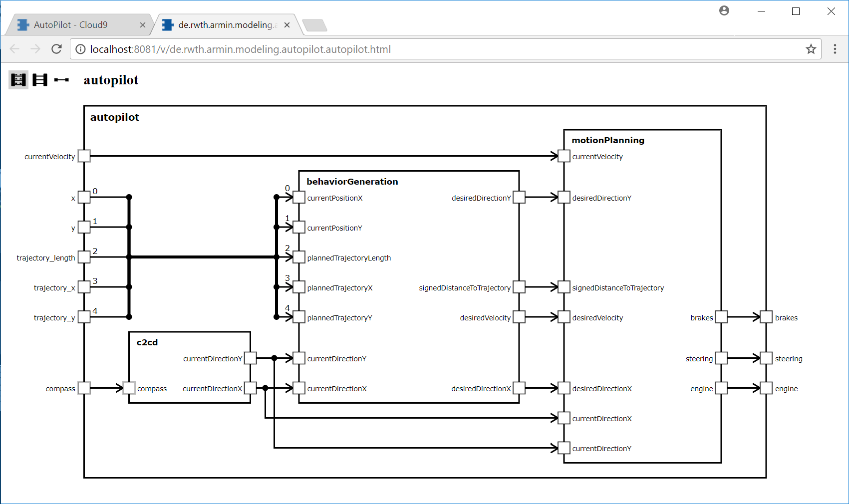The height and width of the screenshot is (504, 849).
Task: Switch to the simplified ladder view icon
Action: 40,80
